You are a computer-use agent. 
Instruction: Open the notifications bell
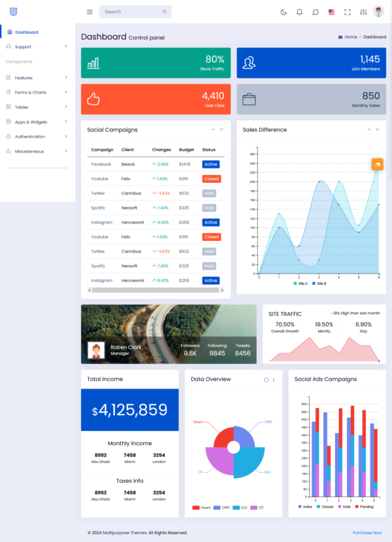tap(299, 12)
